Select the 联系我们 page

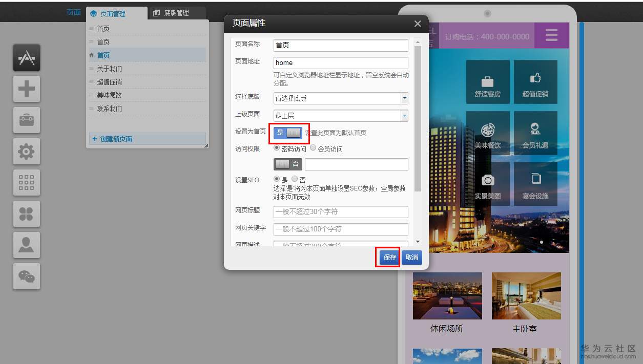pyautogui.click(x=148, y=109)
